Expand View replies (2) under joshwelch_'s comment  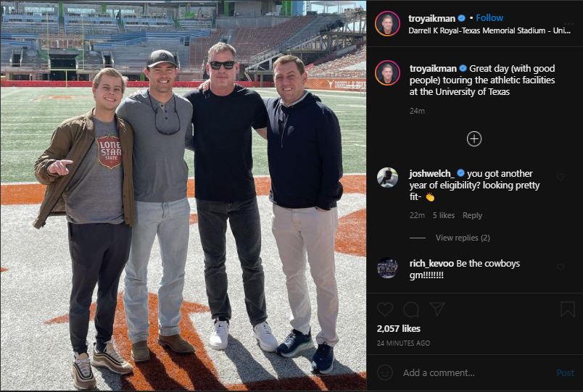pos(463,238)
